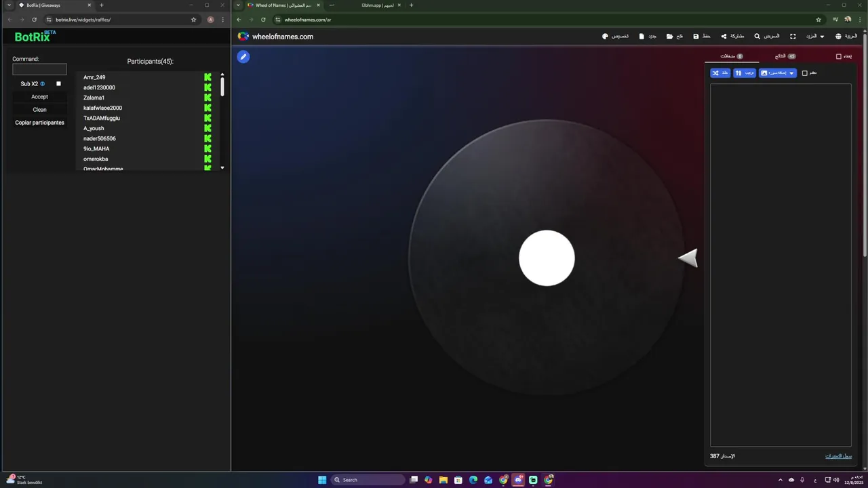
Task: Click the open folder icon in Wheel of Names
Action: [669, 37]
